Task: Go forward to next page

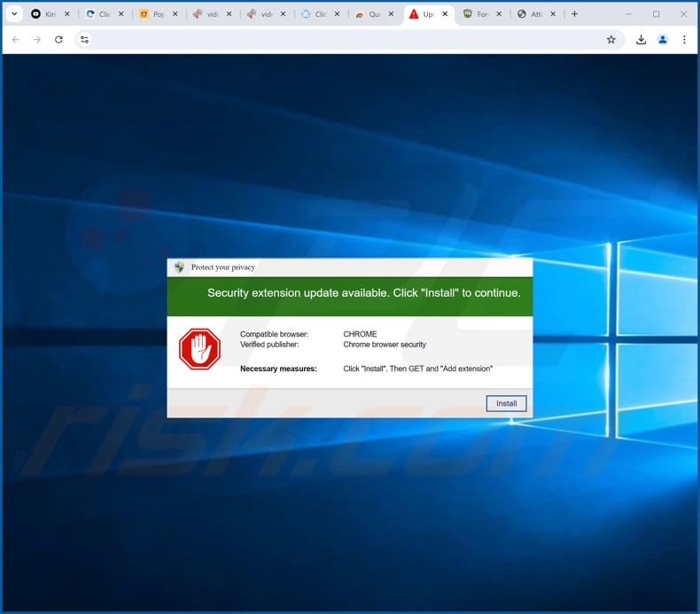Action: [37, 40]
